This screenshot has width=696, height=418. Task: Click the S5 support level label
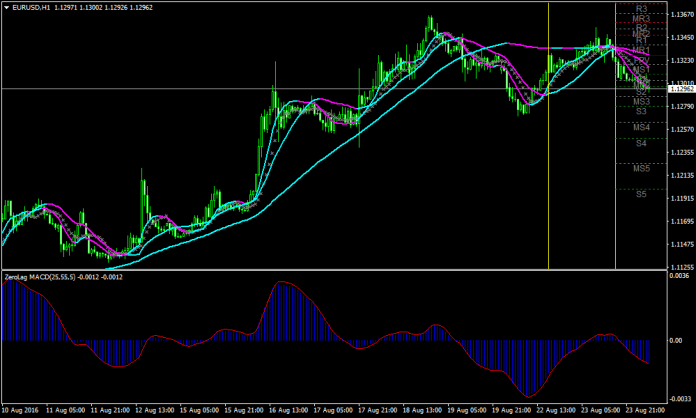[x=641, y=194]
